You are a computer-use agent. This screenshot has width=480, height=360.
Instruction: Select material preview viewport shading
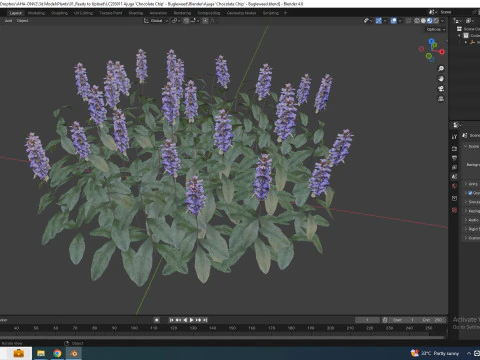[x=430, y=21]
